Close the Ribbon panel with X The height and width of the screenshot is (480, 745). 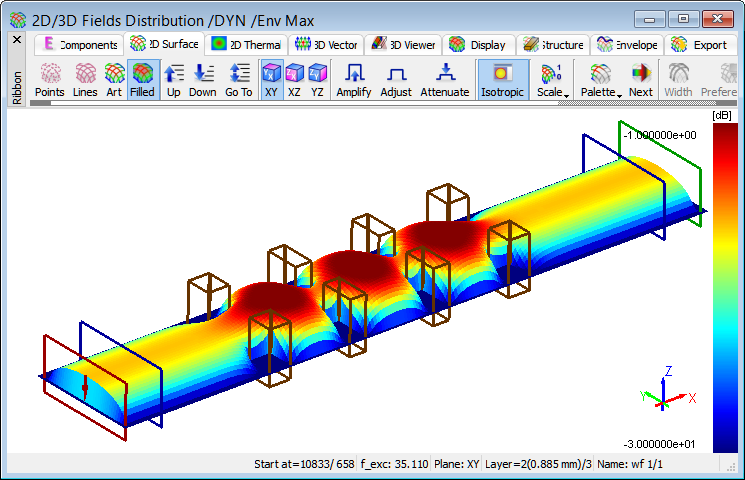coord(16,39)
